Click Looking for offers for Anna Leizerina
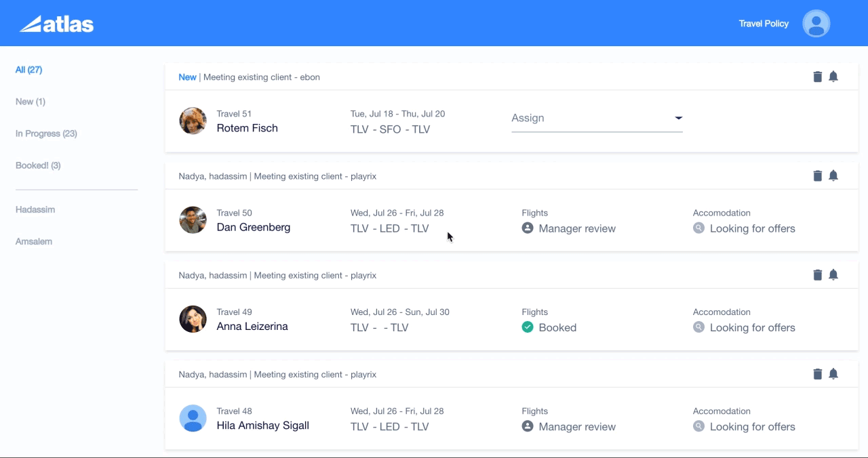Screen dimensions: 868x458 click(x=752, y=327)
